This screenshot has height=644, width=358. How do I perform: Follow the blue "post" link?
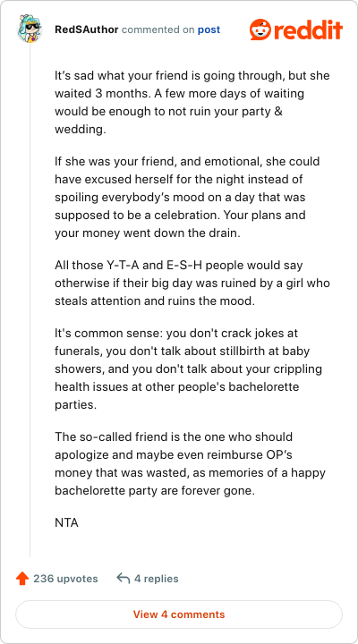209,30
